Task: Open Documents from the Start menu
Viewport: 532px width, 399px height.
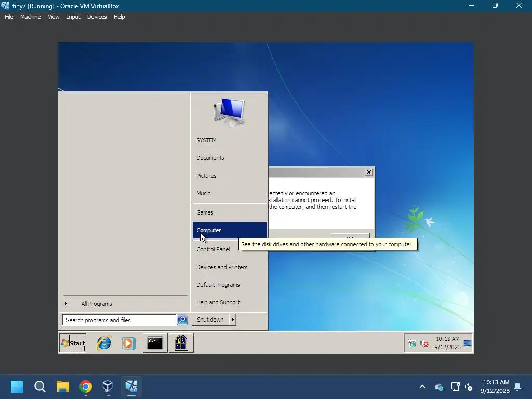Action: (x=230, y=158)
